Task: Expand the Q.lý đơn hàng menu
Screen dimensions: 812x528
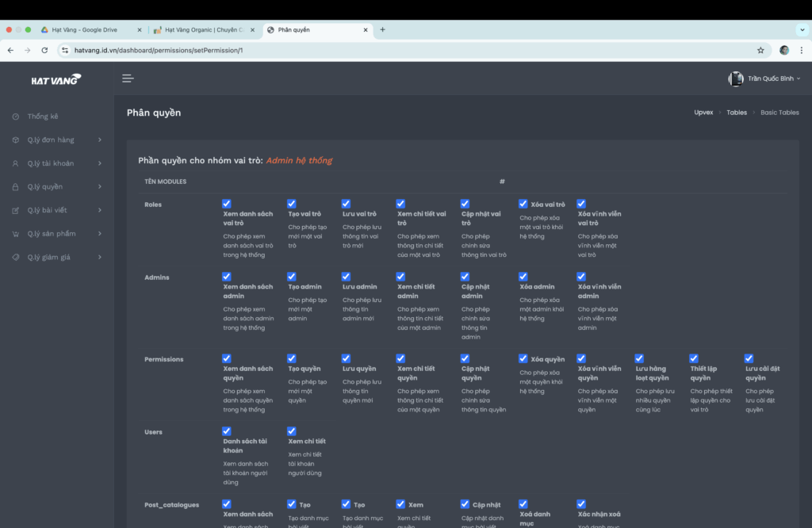Action: (57, 140)
